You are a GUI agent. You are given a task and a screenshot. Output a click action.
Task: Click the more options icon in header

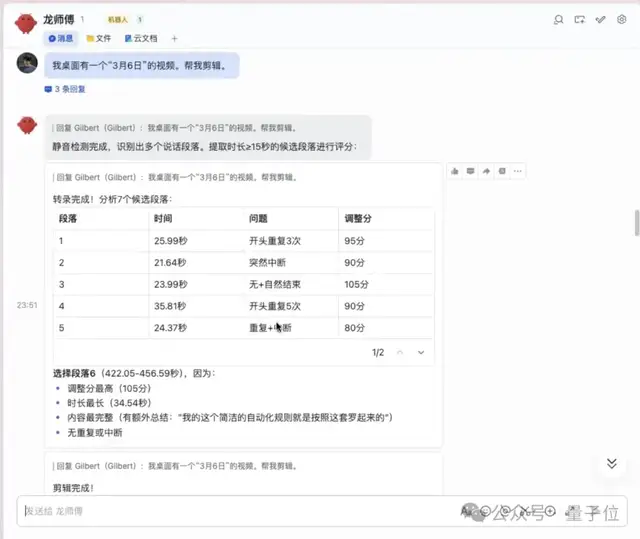click(x=622, y=19)
